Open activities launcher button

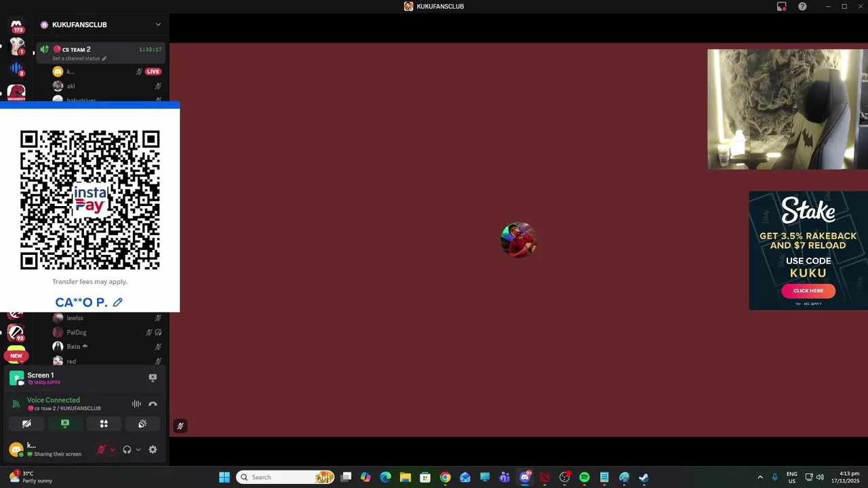tap(104, 424)
